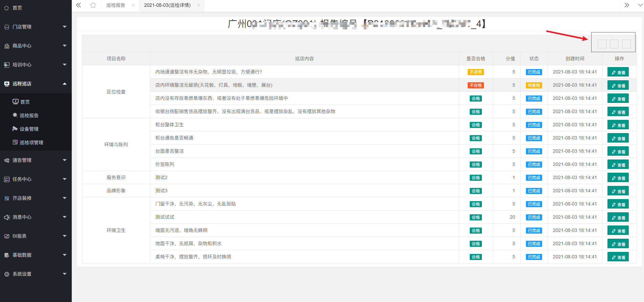The width and height of the screenshot is (644, 302).
Task: Close the 巡检报告 tab
Action: pyautogui.click(x=133, y=5)
